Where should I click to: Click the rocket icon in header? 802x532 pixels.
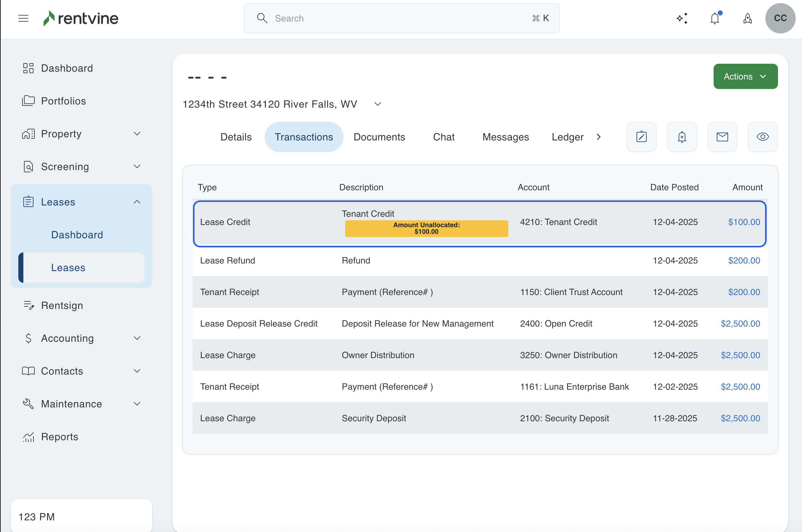click(747, 18)
